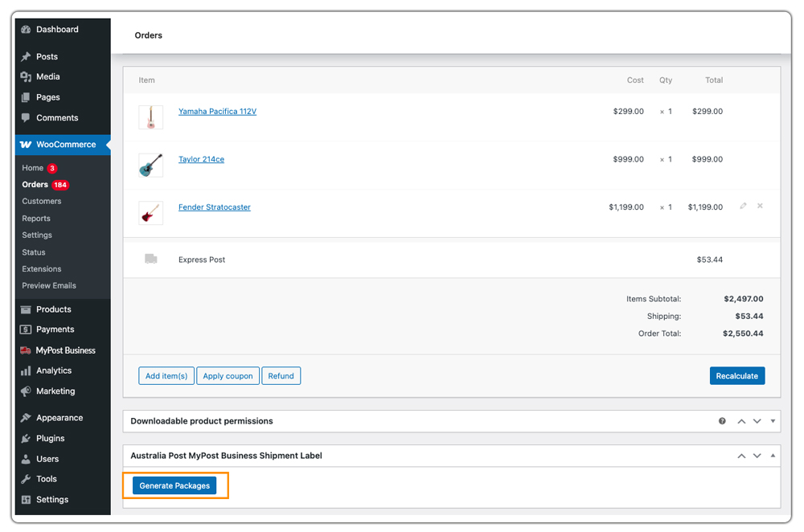Delete the Fender Stratocaster line item
Screen dimensions: 804x532
760,206
